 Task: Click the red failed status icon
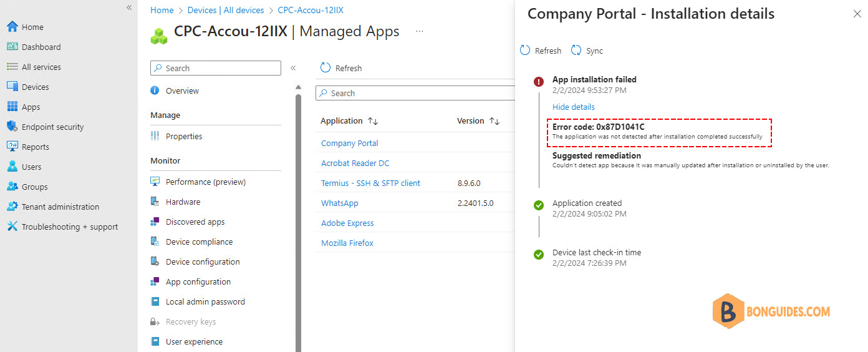[x=539, y=81]
